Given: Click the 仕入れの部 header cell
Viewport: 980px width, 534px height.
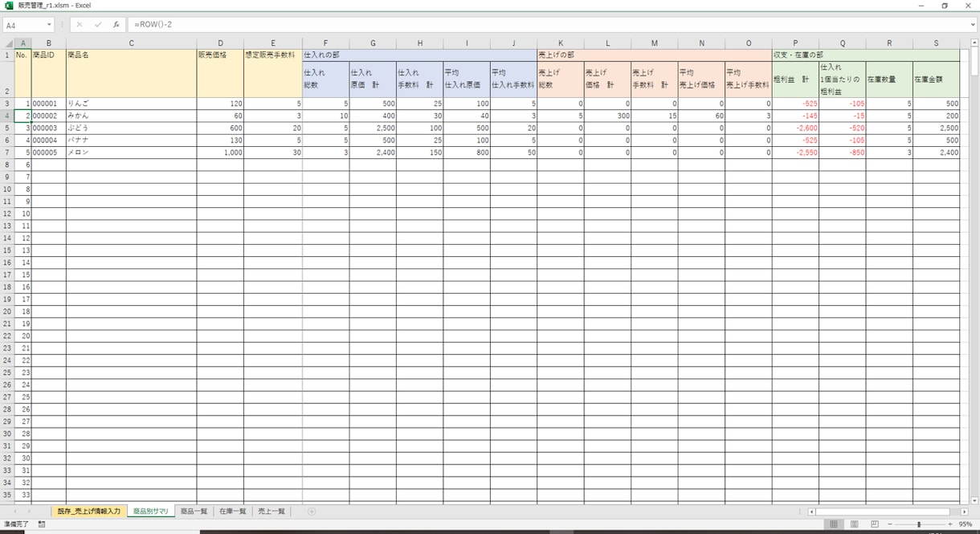Looking at the screenshot, I should pos(419,55).
